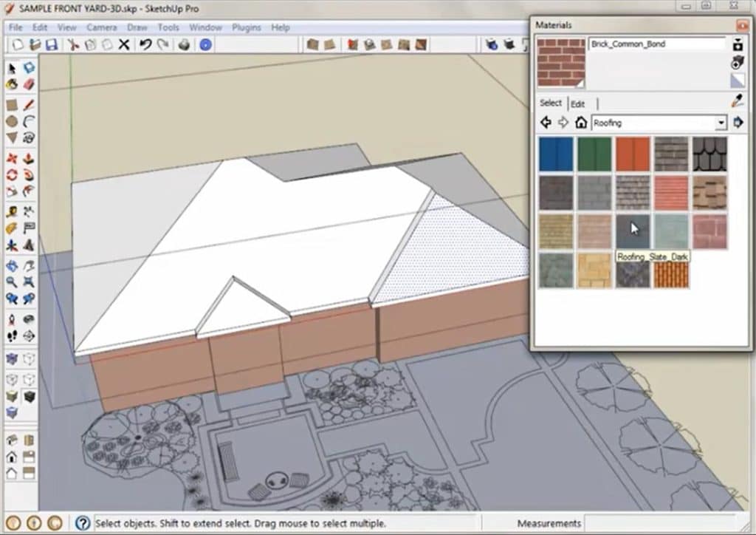Switch to Select tab in Materials
756x535 pixels.
[x=551, y=103]
